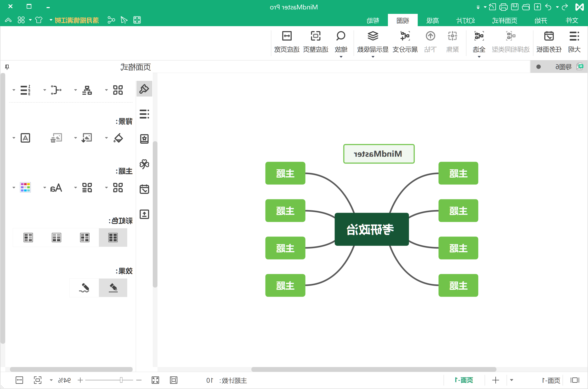Open the clipart star side tab
Image resolution: width=588 pixels, height=389 pixels.
click(x=144, y=139)
